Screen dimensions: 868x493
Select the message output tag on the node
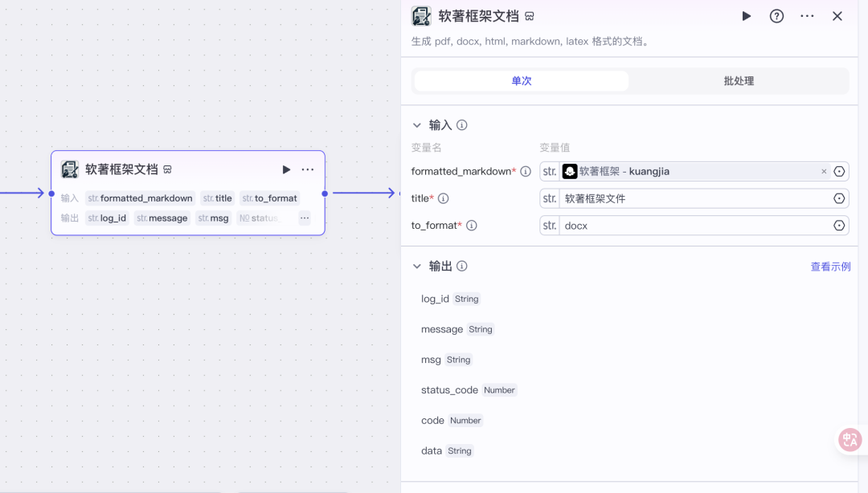[162, 218]
